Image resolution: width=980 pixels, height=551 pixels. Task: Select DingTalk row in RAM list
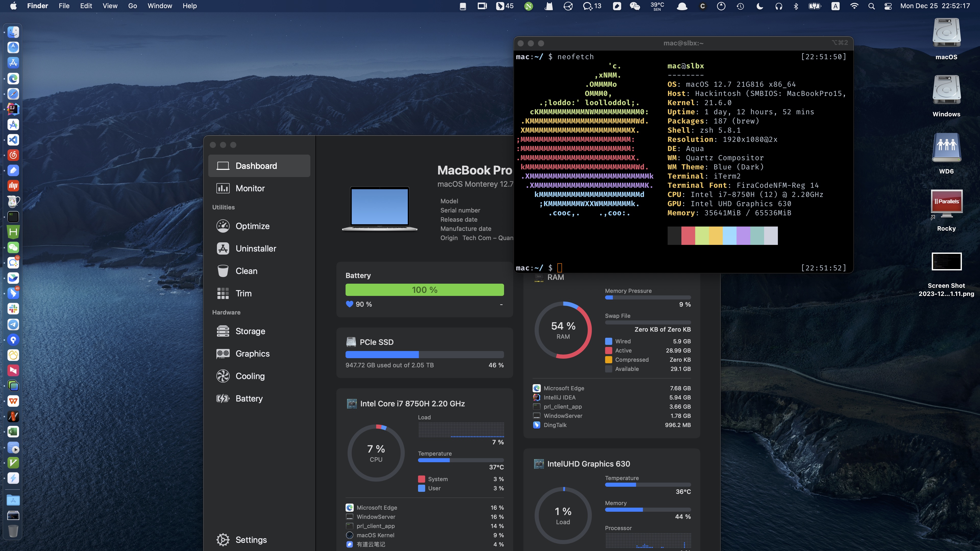(612, 425)
